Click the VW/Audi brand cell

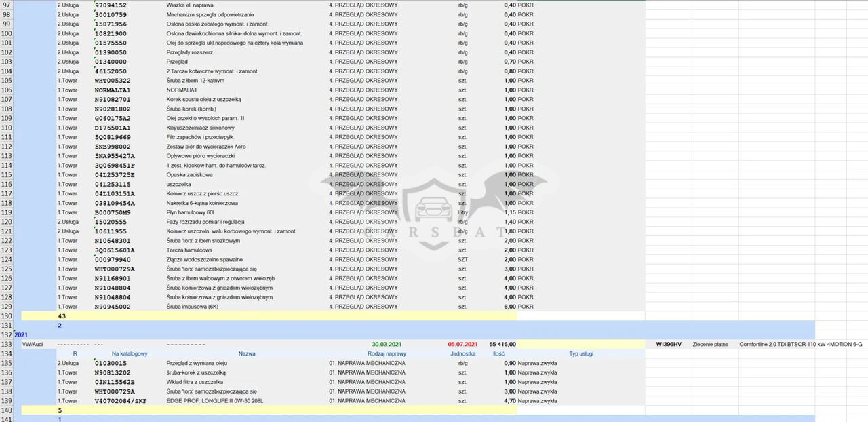tap(33, 344)
